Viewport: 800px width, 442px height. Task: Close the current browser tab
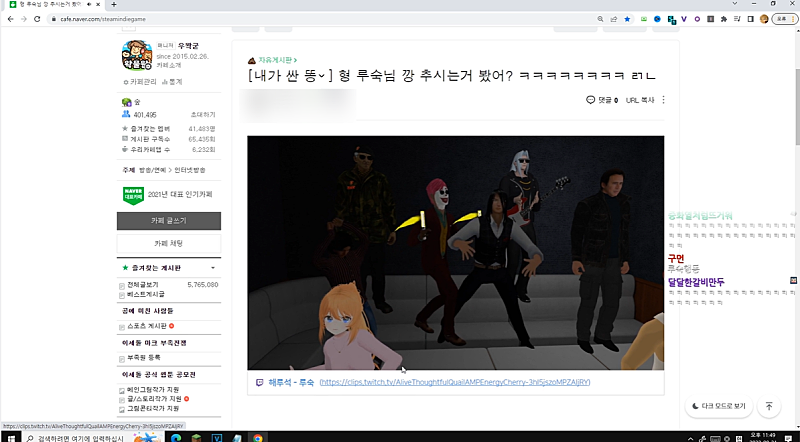pos(98,4)
